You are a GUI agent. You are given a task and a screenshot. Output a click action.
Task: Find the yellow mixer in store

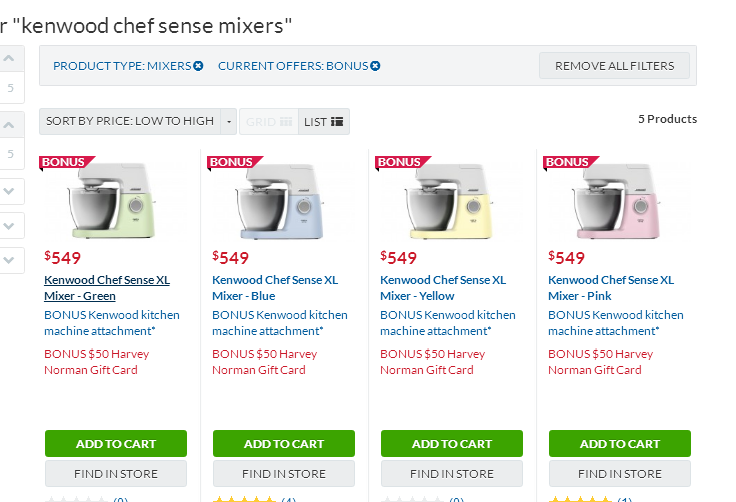452,473
